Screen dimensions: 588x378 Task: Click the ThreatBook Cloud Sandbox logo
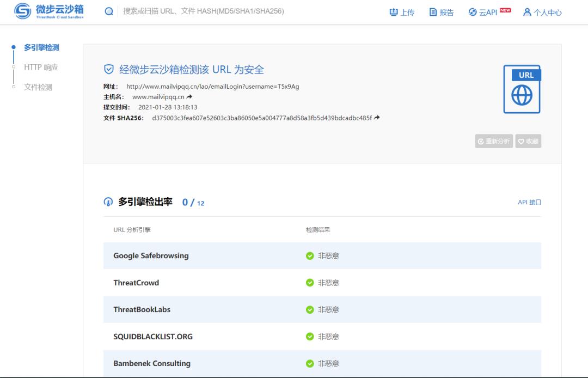[x=49, y=11]
